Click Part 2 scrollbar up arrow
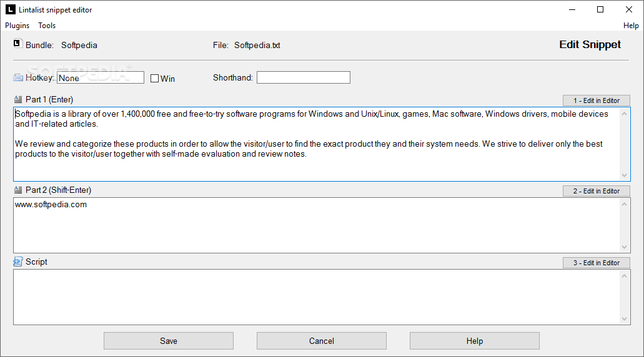The height and width of the screenshot is (357, 644). [624, 204]
